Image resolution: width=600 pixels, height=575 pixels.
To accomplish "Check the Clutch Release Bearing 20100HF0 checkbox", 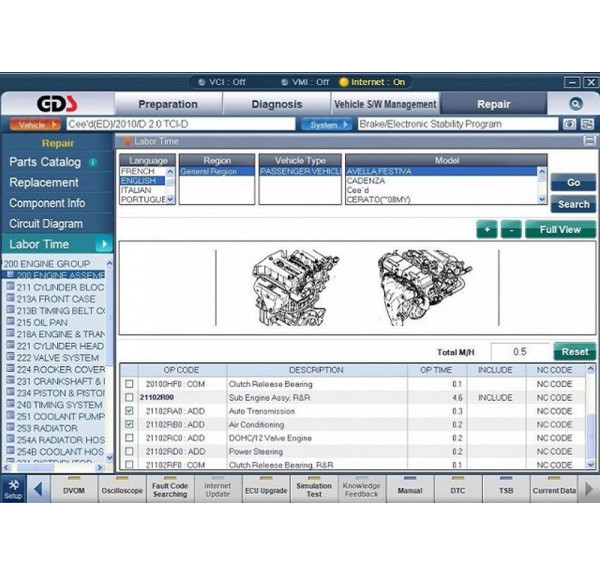I will pyautogui.click(x=129, y=384).
